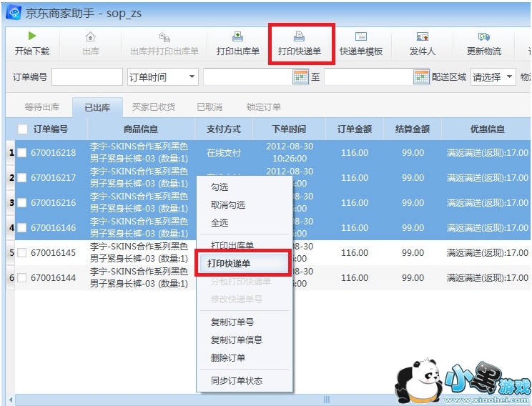Image resolution: width=532 pixels, height=406 pixels.
Task: Check the box for order 670016216
Action: (21, 203)
